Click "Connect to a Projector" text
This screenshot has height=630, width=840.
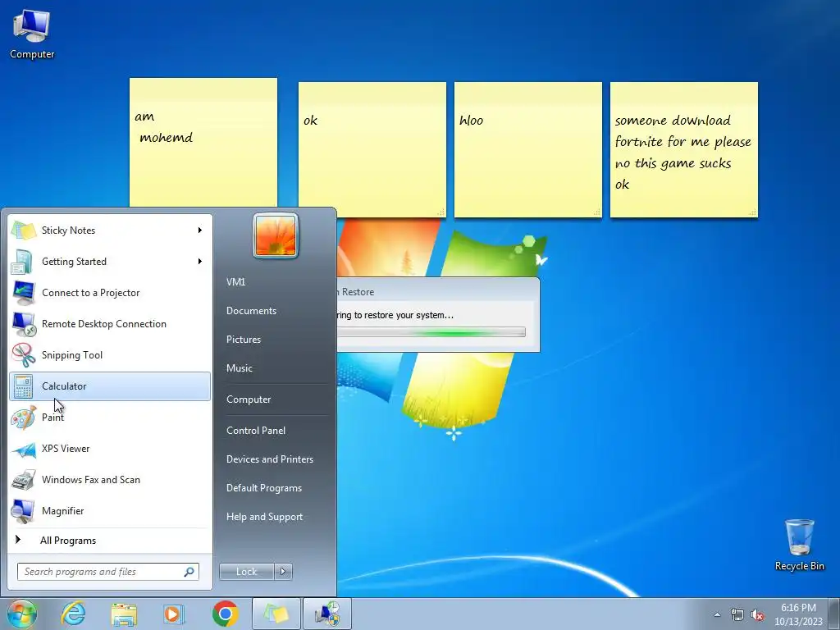pos(90,293)
